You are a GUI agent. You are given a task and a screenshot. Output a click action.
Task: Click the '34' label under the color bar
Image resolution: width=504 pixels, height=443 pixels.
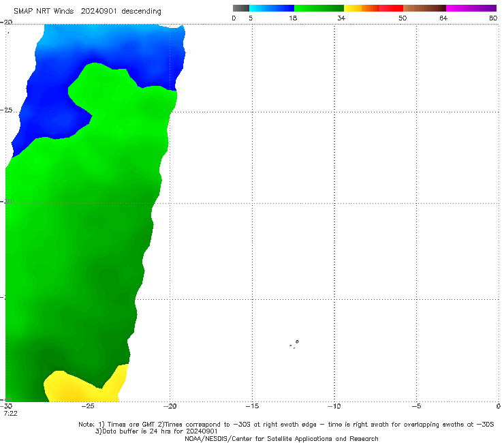click(341, 18)
